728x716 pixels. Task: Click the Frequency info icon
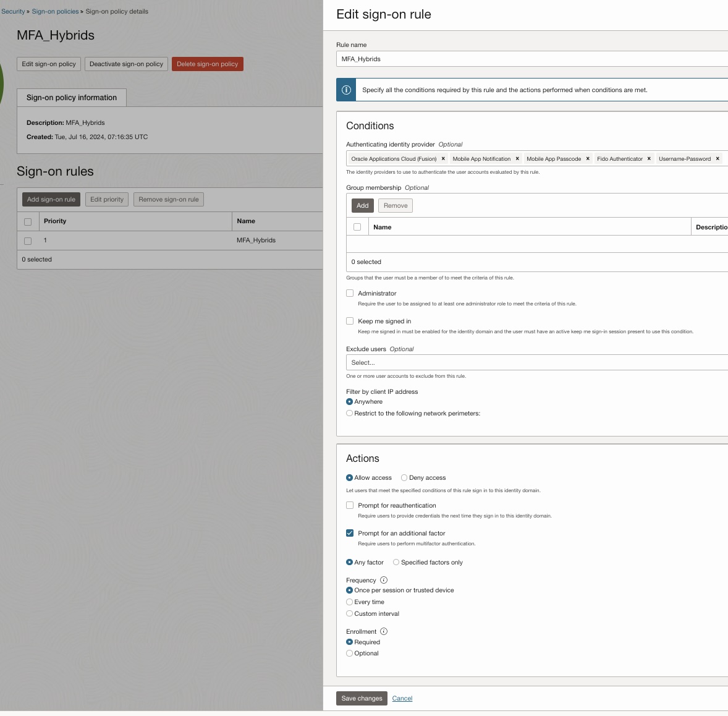(384, 580)
